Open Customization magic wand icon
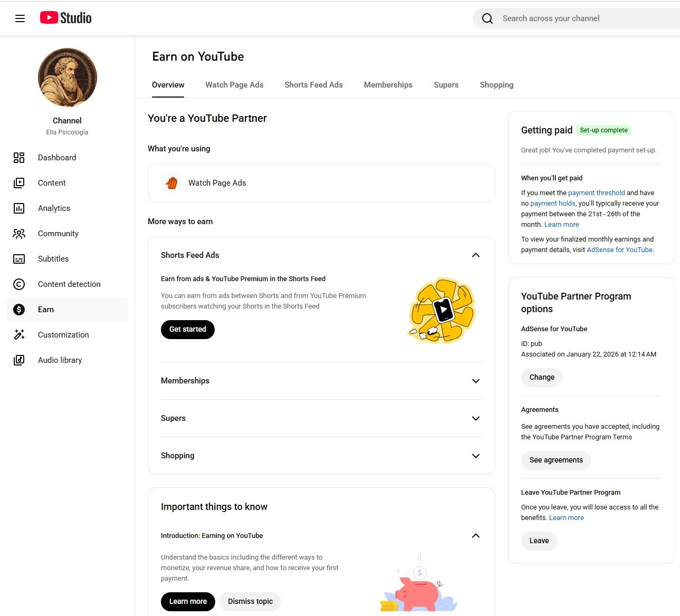This screenshot has height=616, width=680. (x=19, y=335)
